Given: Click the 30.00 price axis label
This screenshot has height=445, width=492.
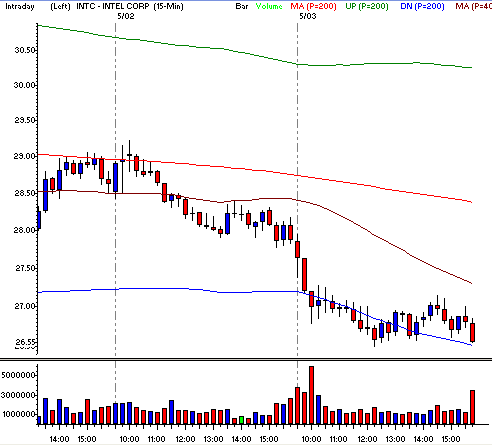Looking at the screenshot, I should click(x=25, y=85).
